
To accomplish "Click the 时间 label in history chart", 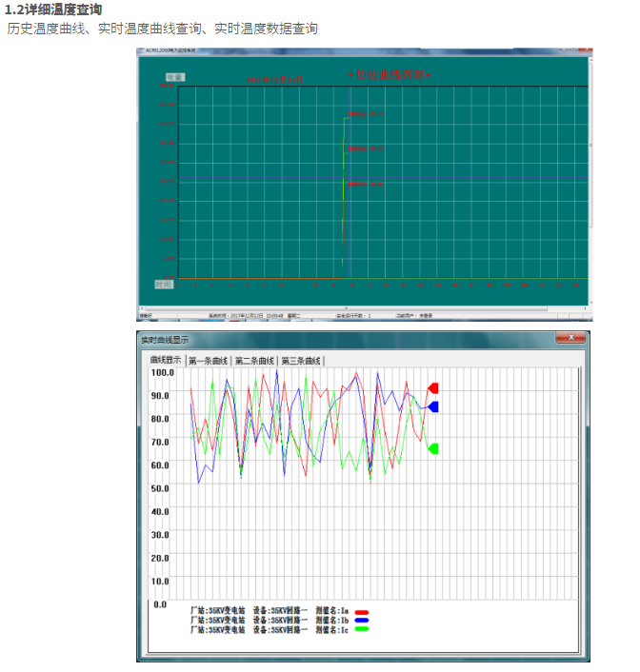I will (164, 285).
